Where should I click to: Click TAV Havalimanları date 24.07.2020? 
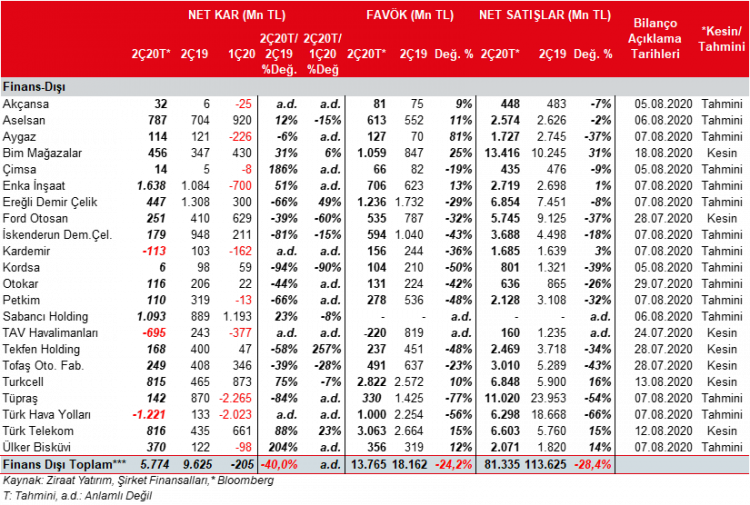(663, 333)
